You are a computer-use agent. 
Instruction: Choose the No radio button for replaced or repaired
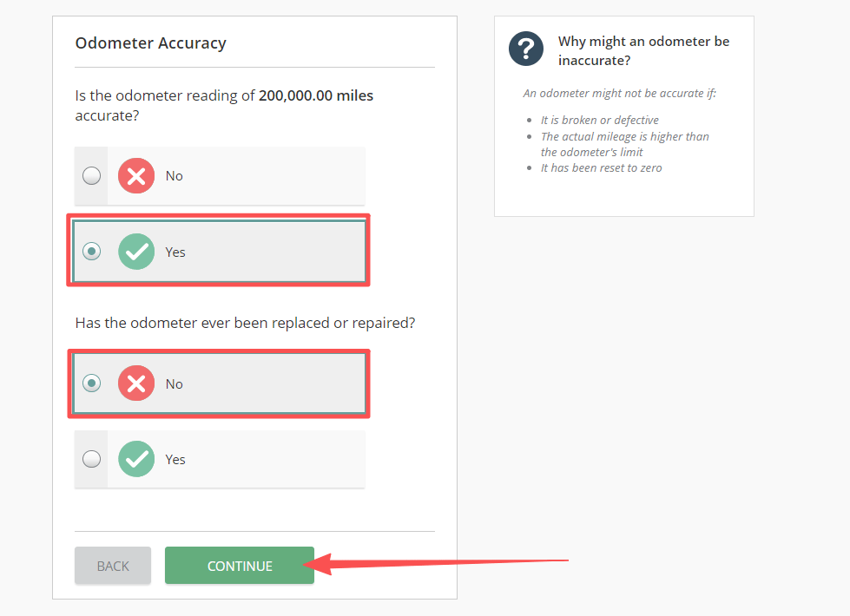(91, 383)
